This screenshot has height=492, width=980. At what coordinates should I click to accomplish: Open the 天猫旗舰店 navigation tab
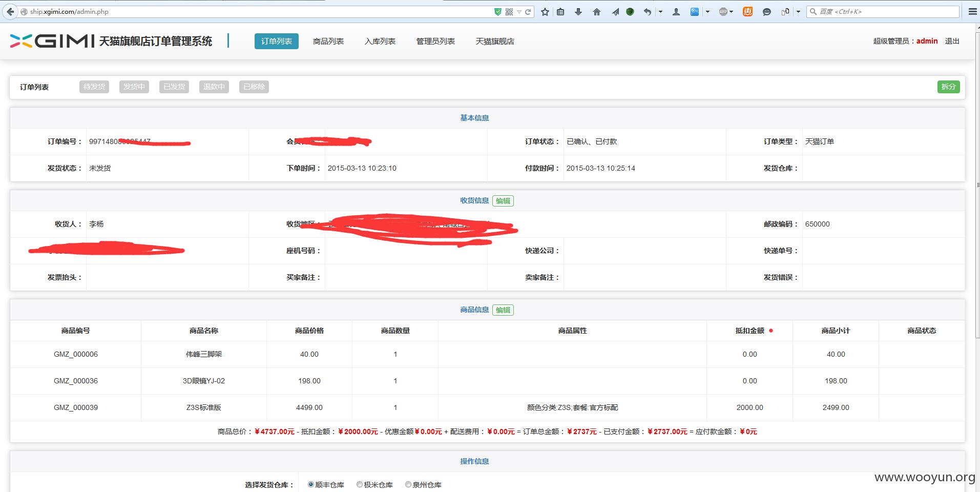495,42
